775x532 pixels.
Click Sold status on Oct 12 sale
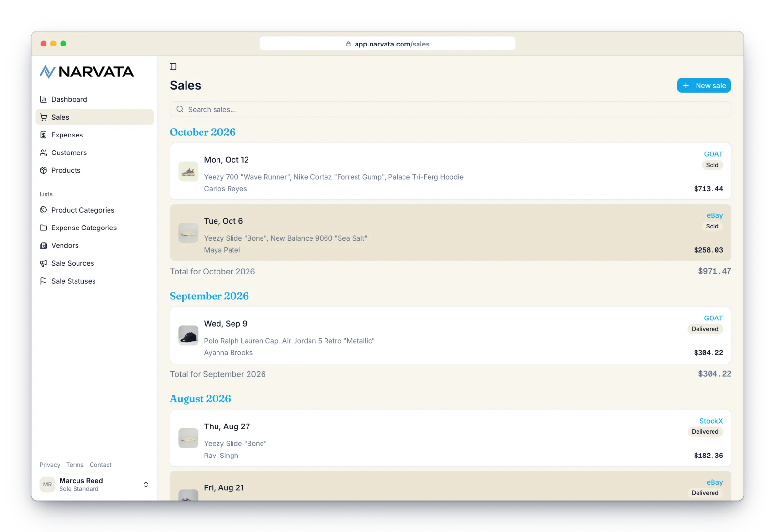point(712,165)
